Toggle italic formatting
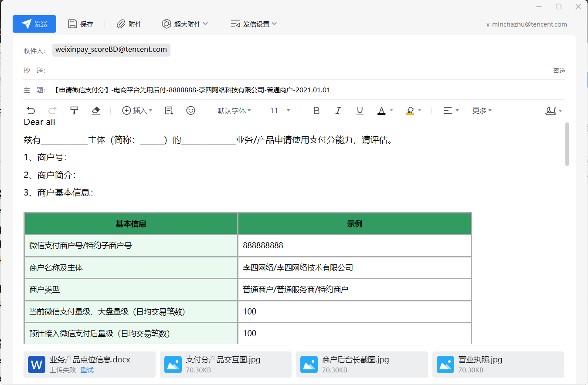 pos(338,111)
